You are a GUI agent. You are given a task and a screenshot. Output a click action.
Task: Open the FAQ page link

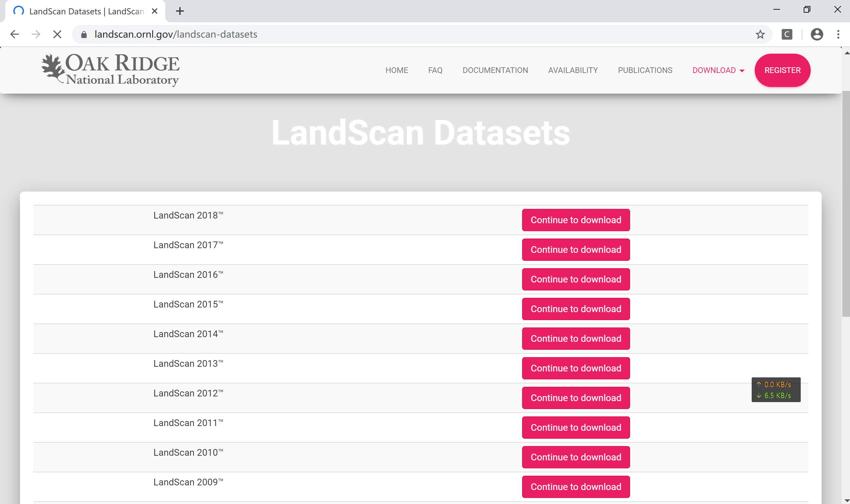[x=435, y=70]
